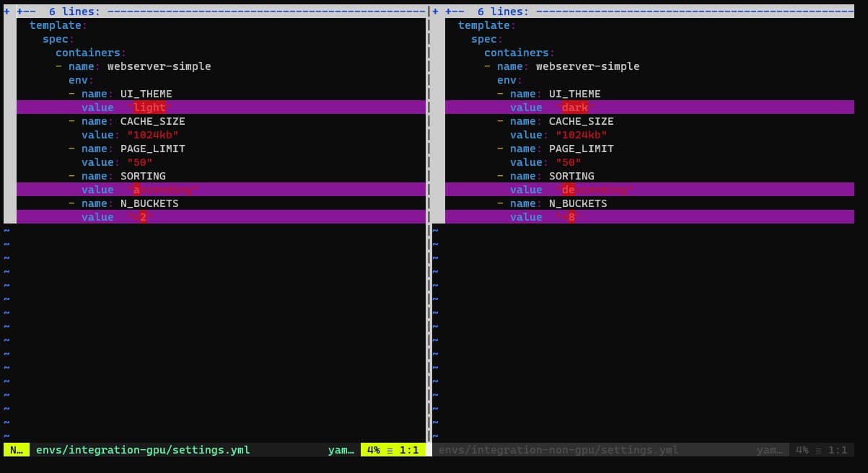Select the envs/integration-non-gpu/settings.yml status line filename
The height and width of the screenshot is (473, 868).
click(558, 450)
